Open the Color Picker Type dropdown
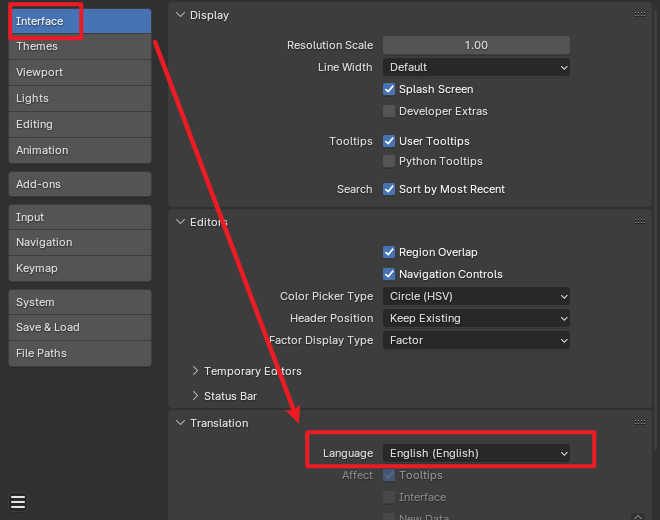 pos(476,296)
